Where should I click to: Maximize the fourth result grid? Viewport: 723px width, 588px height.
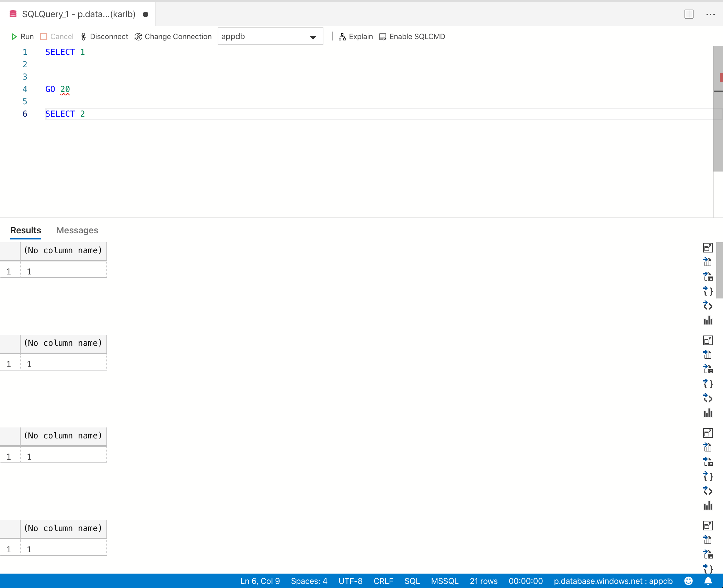coord(708,525)
